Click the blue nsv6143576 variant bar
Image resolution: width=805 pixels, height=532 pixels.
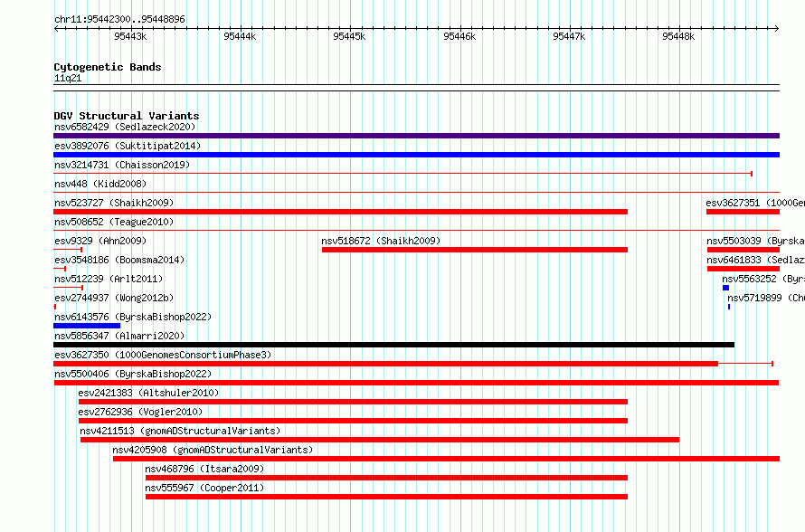coord(87,326)
